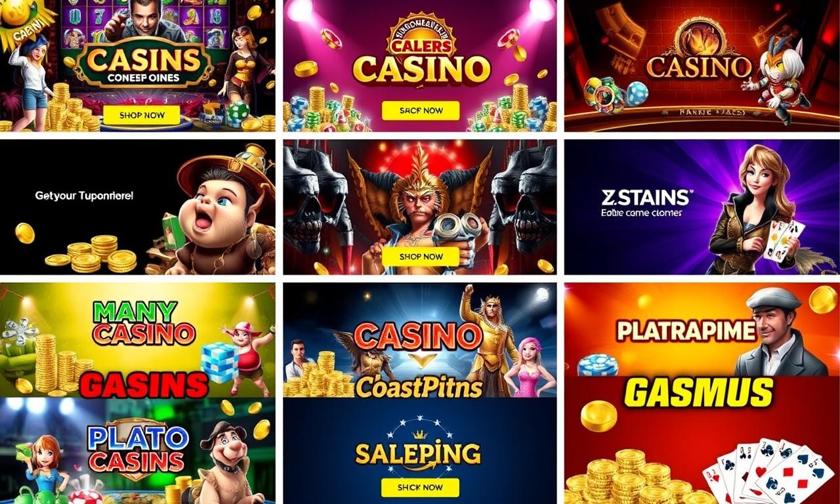Open the Plato Casins banner

pos(138,451)
